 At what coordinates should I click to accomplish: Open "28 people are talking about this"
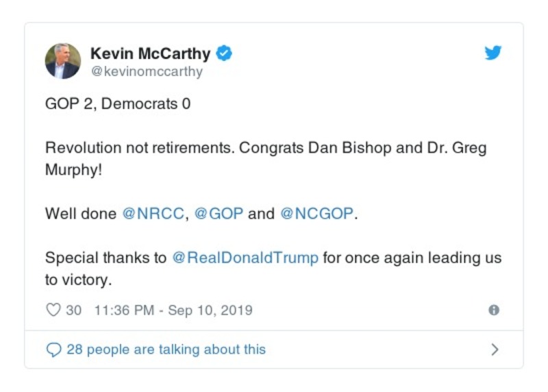coord(166,350)
